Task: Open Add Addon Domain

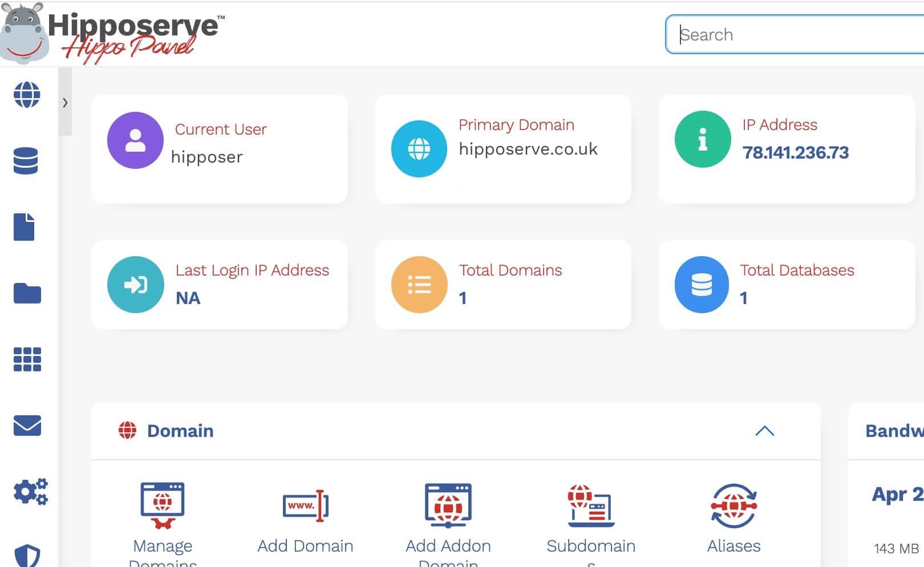Action: (448, 506)
